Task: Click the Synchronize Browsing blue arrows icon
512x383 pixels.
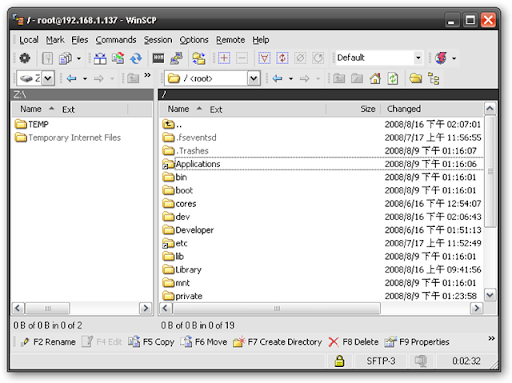Action: click(136, 58)
